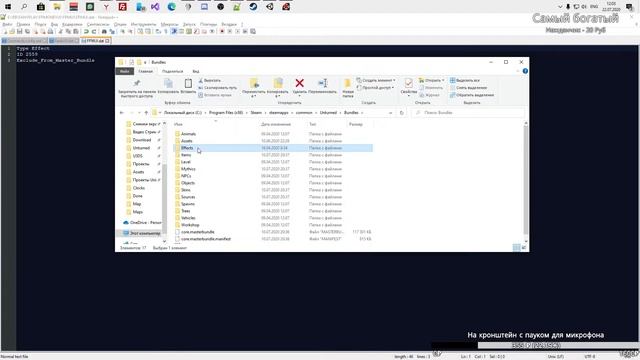Open the Notepad++ Плагины menu
Screen dimensions: 640x360
point(208,24)
